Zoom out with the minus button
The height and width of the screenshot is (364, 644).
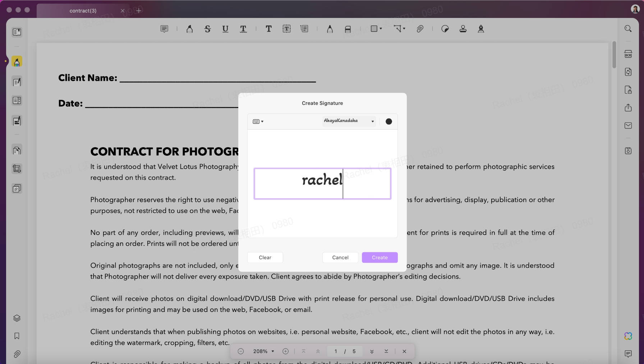[241, 351]
